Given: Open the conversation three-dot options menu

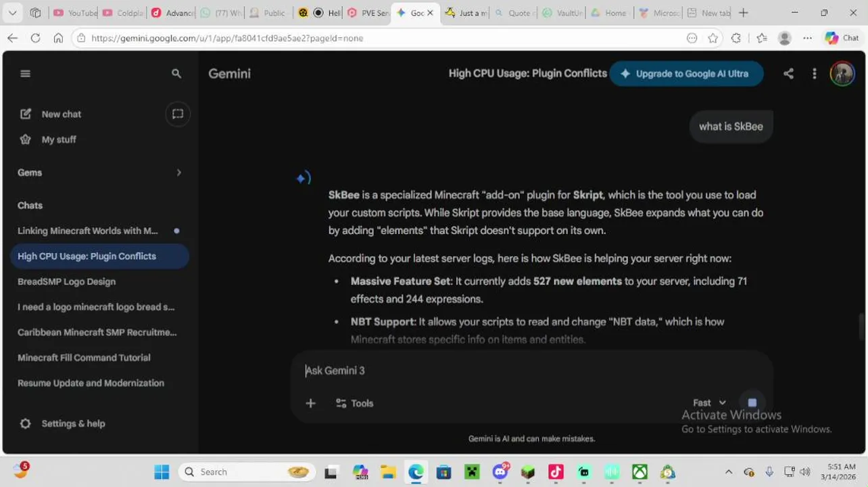Looking at the screenshot, I should click(814, 74).
